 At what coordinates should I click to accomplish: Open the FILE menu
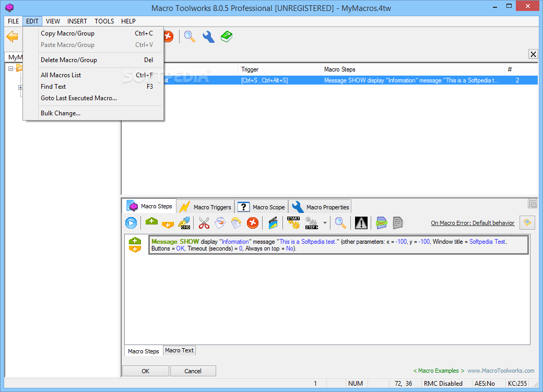13,21
